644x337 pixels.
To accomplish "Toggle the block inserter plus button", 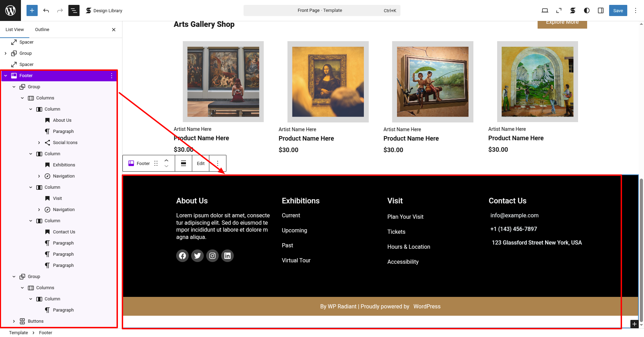I will click(32, 10).
